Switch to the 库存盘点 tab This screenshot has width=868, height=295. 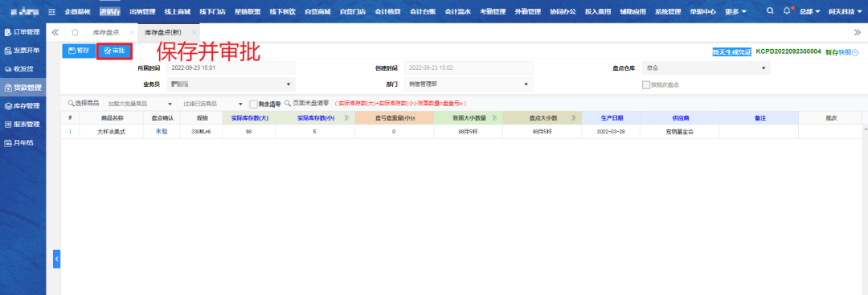(x=105, y=33)
